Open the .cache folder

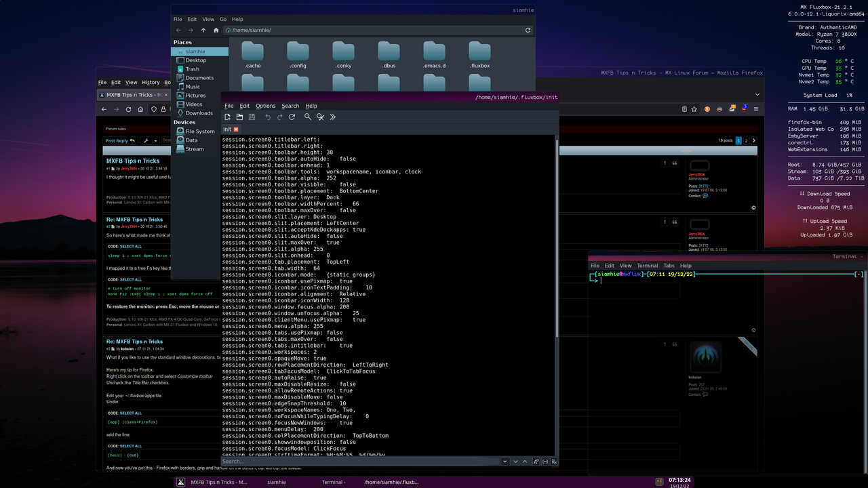pyautogui.click(x=252, y=55)
